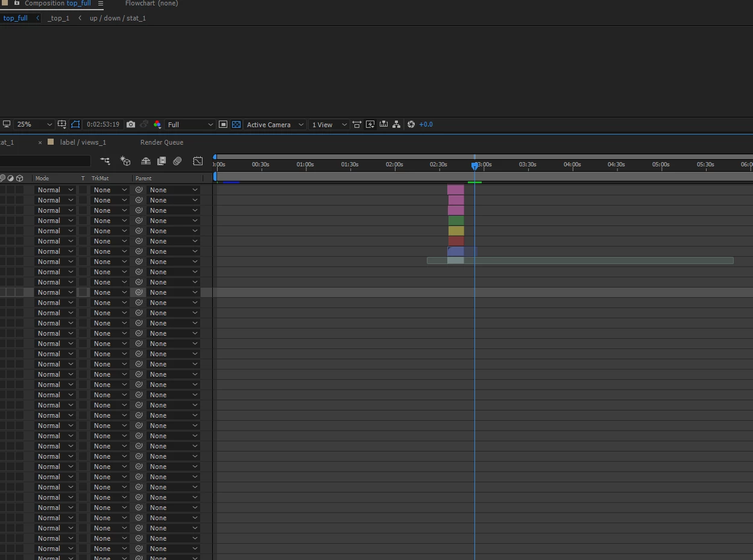Viewport: 753px width, 560px height.
Task: Click the 0:02:53:19 current time display
Action: tap(102, 124)
